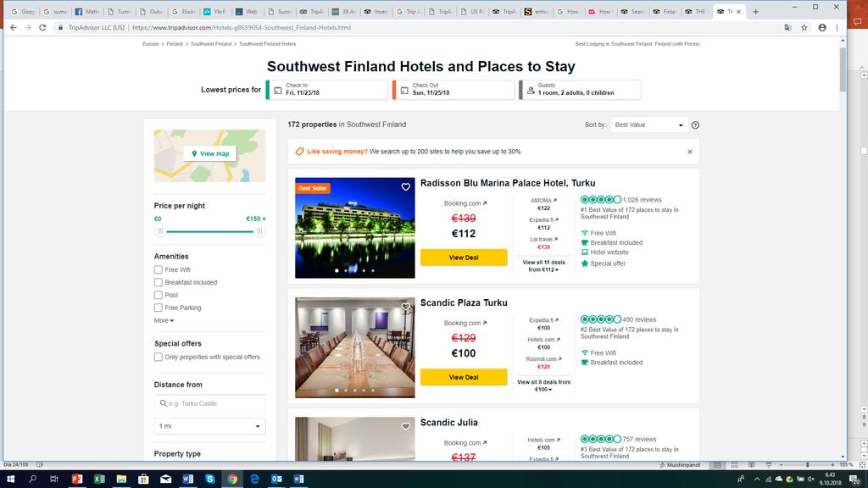Switch to the 'US P' browser tab
Screen dimensions: 868x488
471,12
